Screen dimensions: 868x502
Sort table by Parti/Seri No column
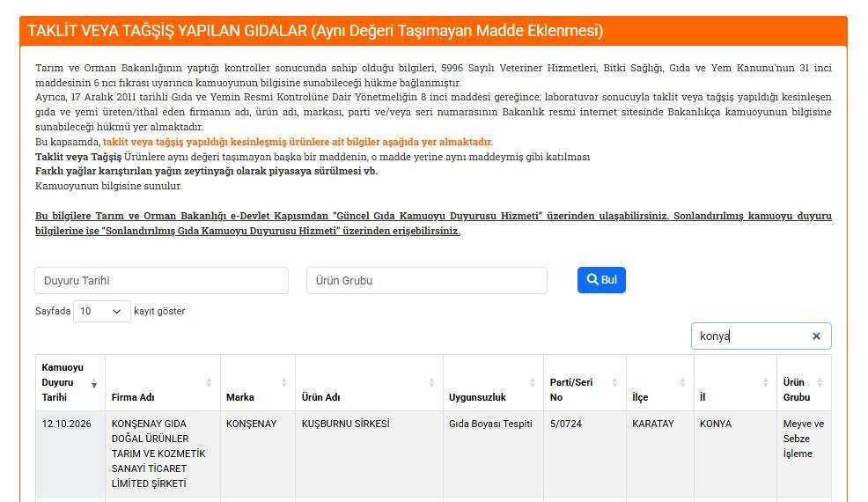tap(585, 382)
